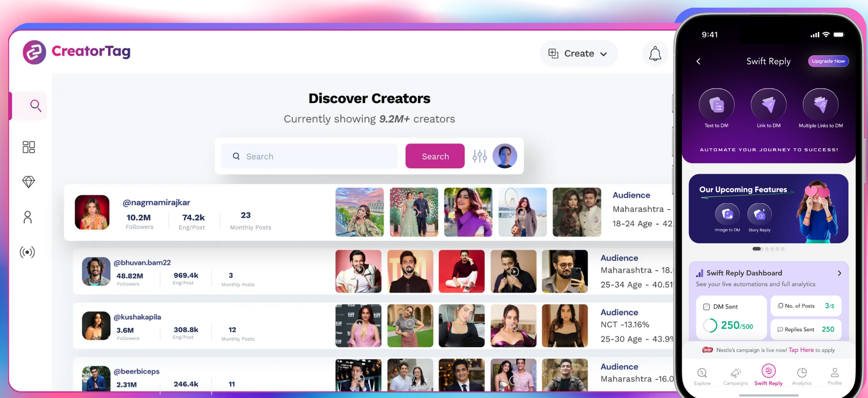This screenshot has width=868, height=398.
Task: Go back using the left chevron
Action: click(x=698, y=62)
